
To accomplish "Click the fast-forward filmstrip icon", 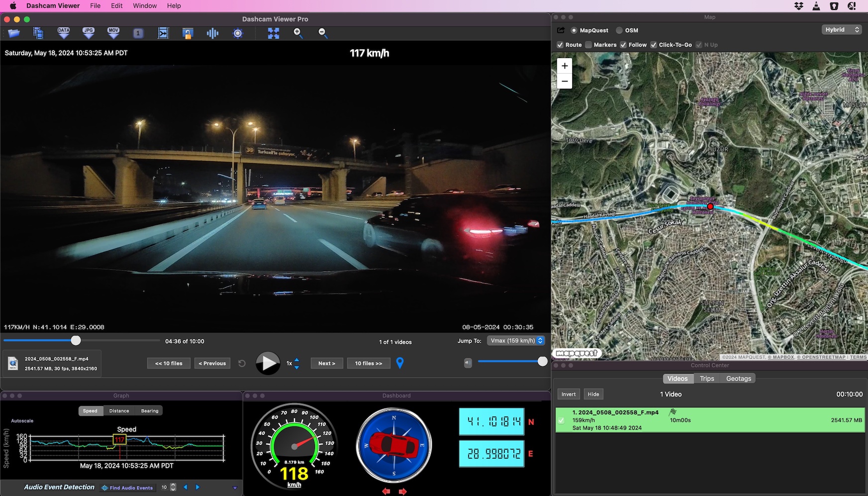I will pos(163,33).
